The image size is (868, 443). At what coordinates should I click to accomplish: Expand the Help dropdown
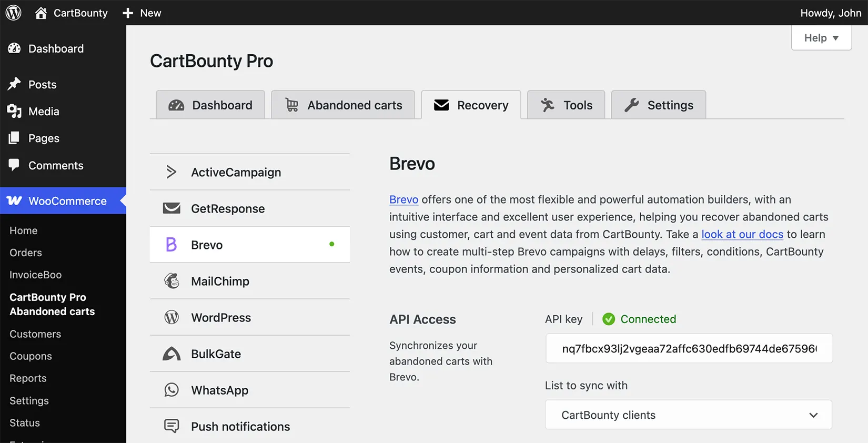click(821, 38)
